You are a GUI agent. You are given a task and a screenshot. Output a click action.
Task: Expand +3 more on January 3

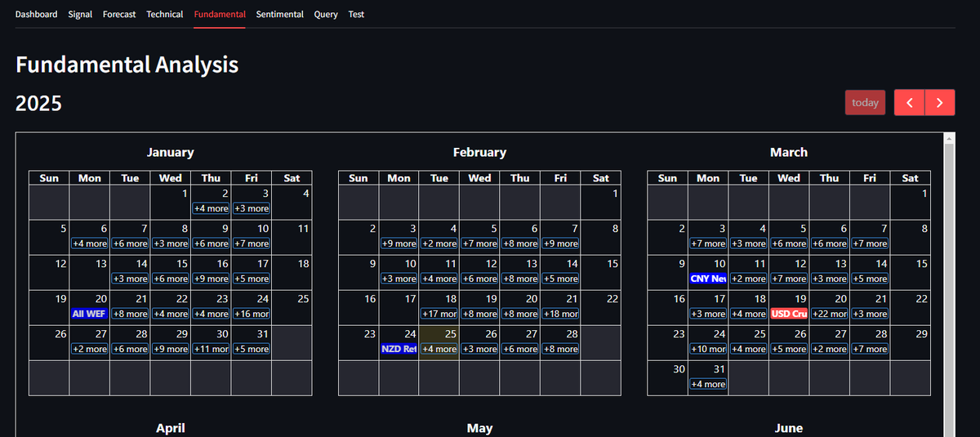click(252, 208)
